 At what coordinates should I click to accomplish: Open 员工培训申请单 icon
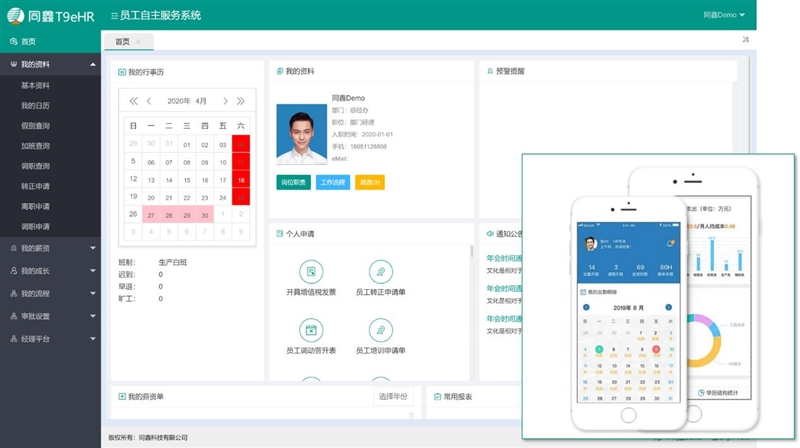coord(380,330)
